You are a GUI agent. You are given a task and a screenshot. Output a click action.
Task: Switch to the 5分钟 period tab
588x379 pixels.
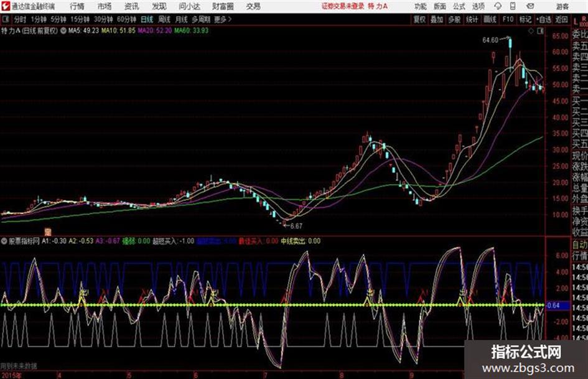pyautogui.click(x=58, y=19)
